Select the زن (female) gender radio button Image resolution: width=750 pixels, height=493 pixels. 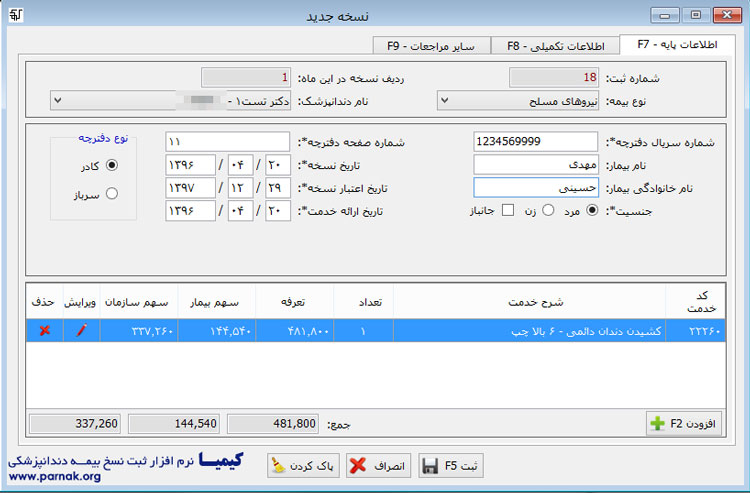pyautogui.click(x=547, y=211)
